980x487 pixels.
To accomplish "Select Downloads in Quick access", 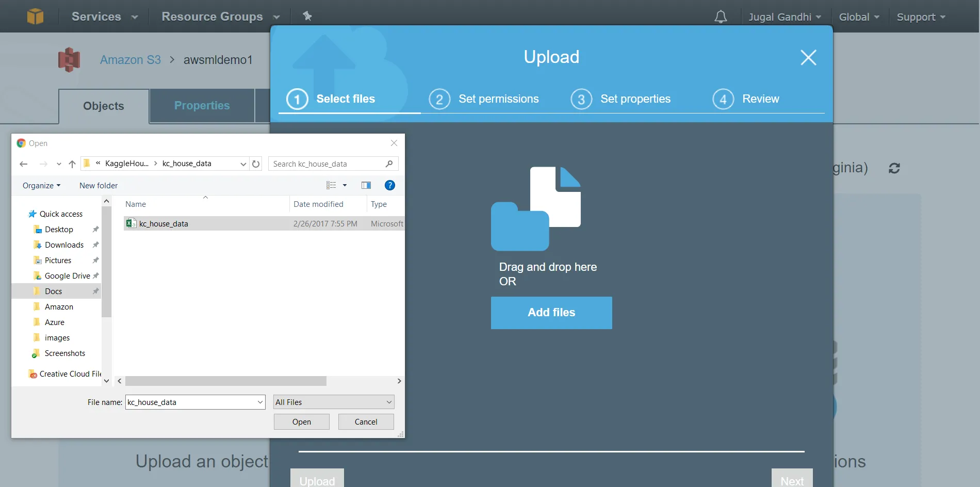I will (x=64, y=245).
